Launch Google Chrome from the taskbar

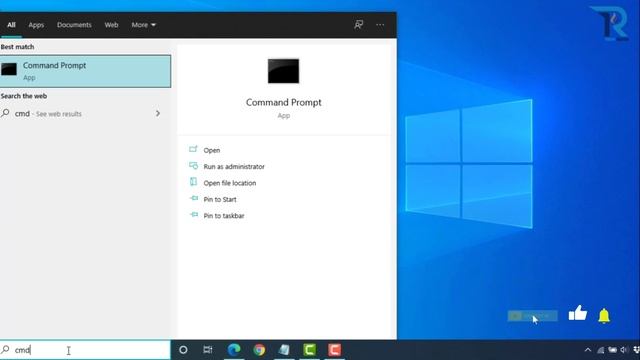(x=259, y=350)
